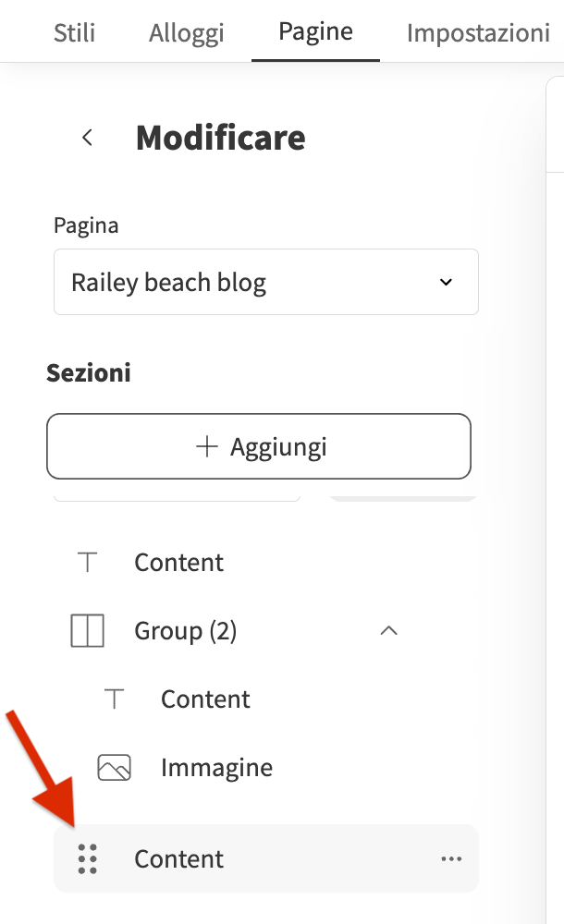Select the Pagine tab
564x924 pixels.
pos(315,31)
